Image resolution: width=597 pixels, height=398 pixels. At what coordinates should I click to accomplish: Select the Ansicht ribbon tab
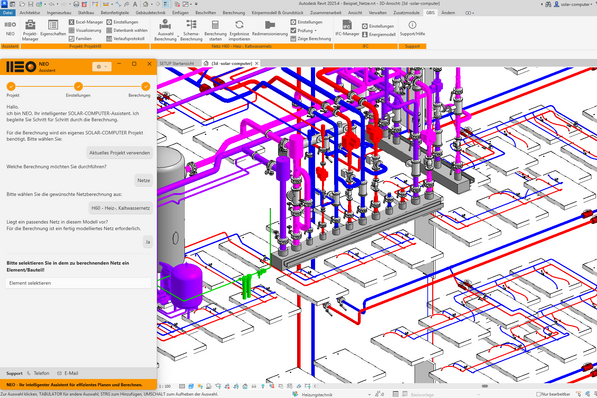point(355,13)
